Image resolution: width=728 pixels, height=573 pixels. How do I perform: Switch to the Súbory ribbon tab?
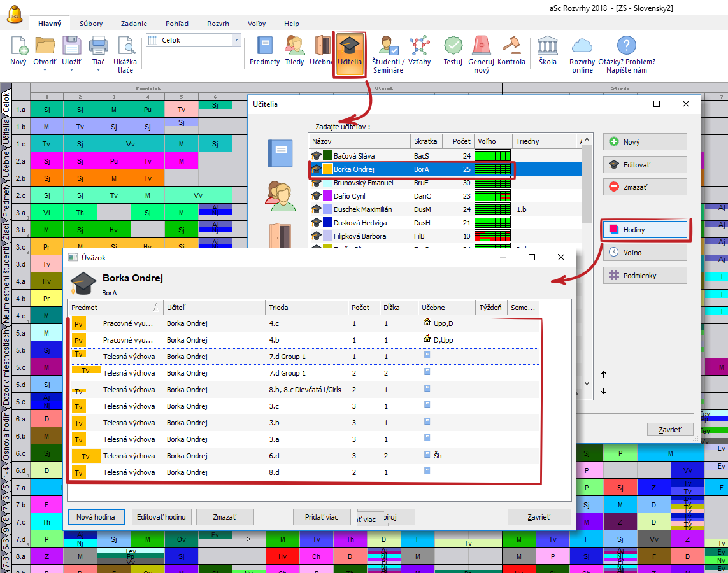91,24
